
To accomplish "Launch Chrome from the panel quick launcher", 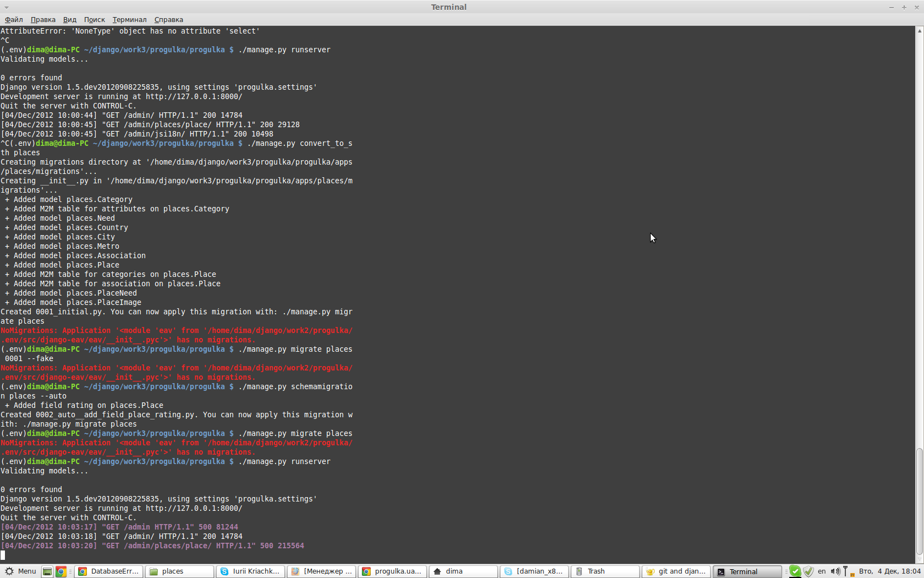I will point(61,571).
